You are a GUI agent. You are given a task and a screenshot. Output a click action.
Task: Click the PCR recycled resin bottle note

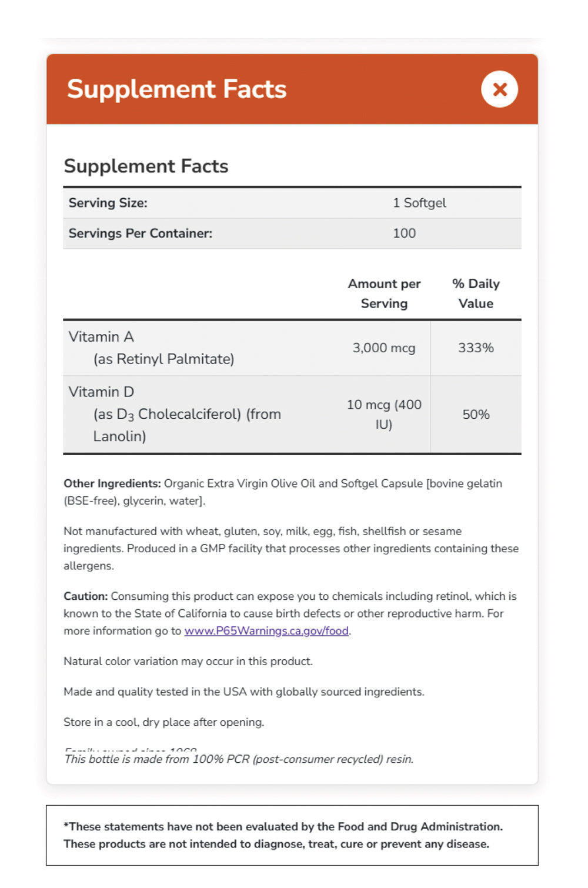(239, 760)
